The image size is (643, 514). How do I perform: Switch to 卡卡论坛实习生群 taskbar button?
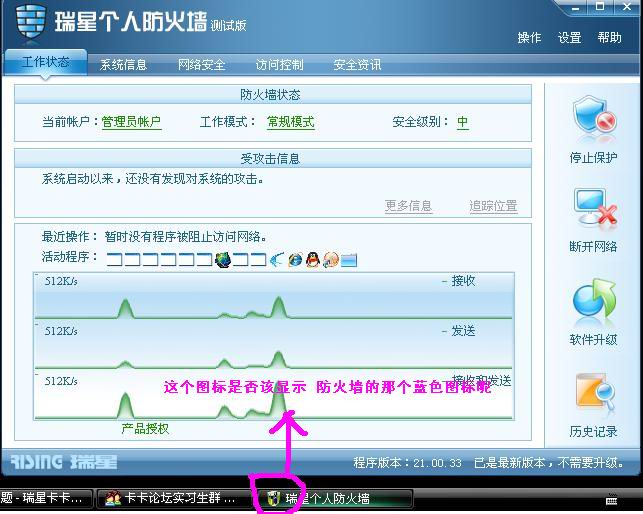coord(174,499)
